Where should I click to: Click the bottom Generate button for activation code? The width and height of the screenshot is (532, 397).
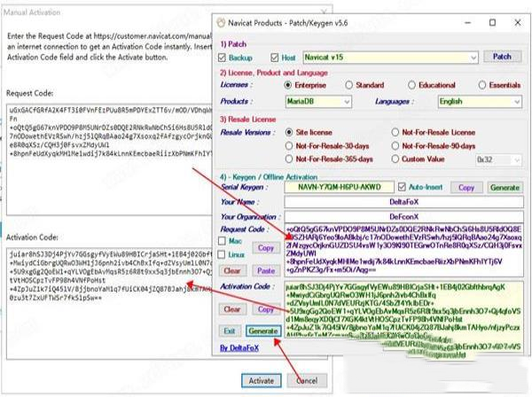(263, 331)
